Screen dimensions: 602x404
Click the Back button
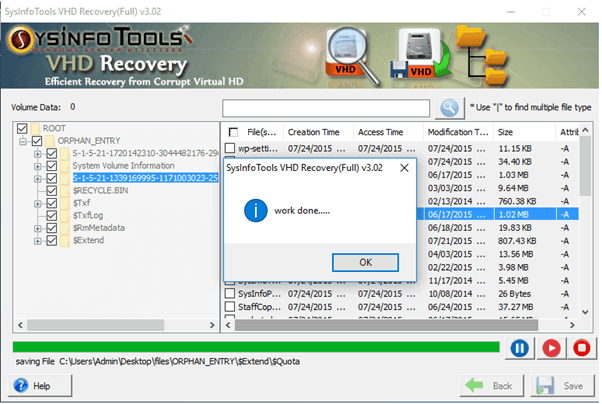click(x=491, y=386)
